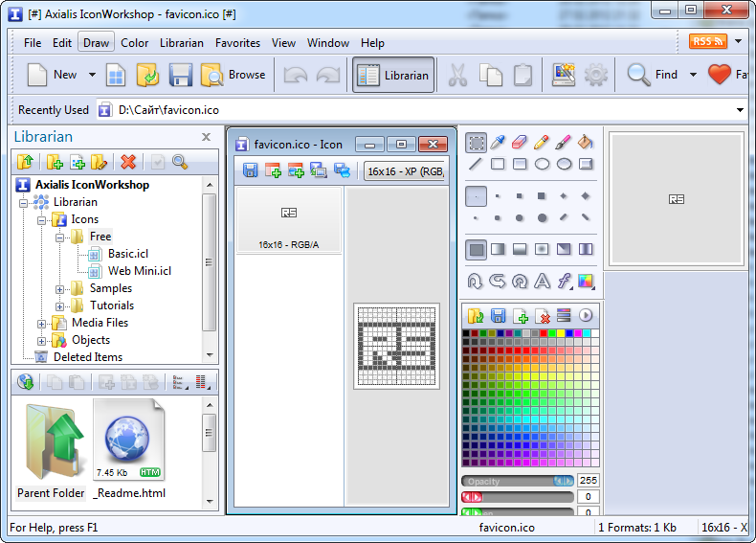Click the red Delete X in Librarian toolbar
This screenshot has width=756, height=543.
pyautogui.click(x=128, y=162)
